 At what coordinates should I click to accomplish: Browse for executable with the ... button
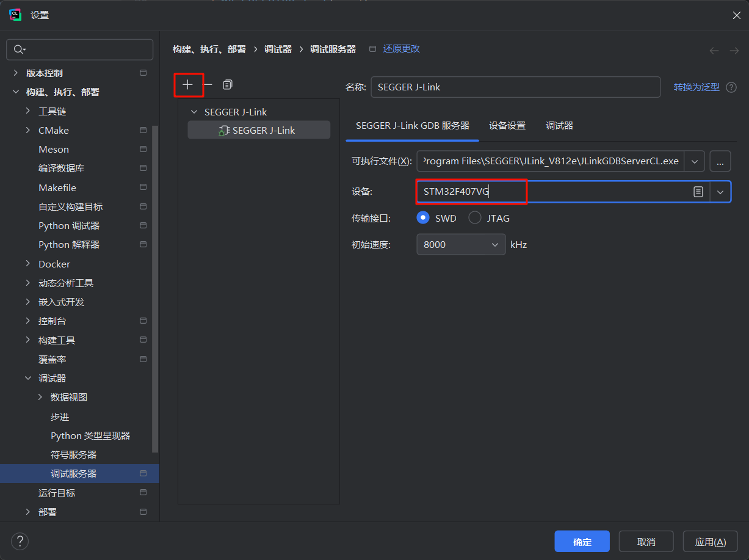[x=720, y=161]
